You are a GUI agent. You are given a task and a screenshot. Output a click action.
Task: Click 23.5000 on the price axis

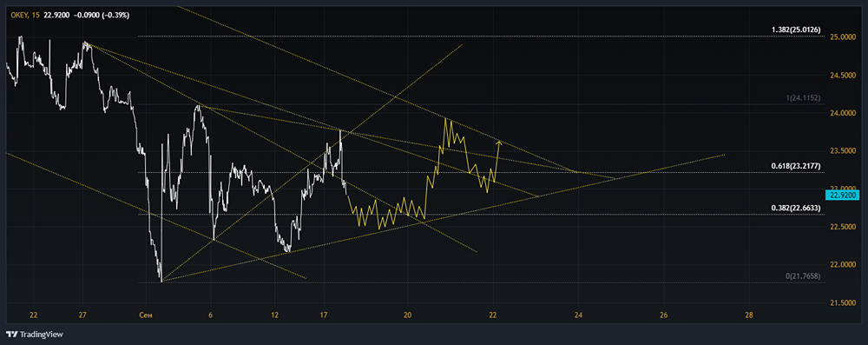[842, 150]
